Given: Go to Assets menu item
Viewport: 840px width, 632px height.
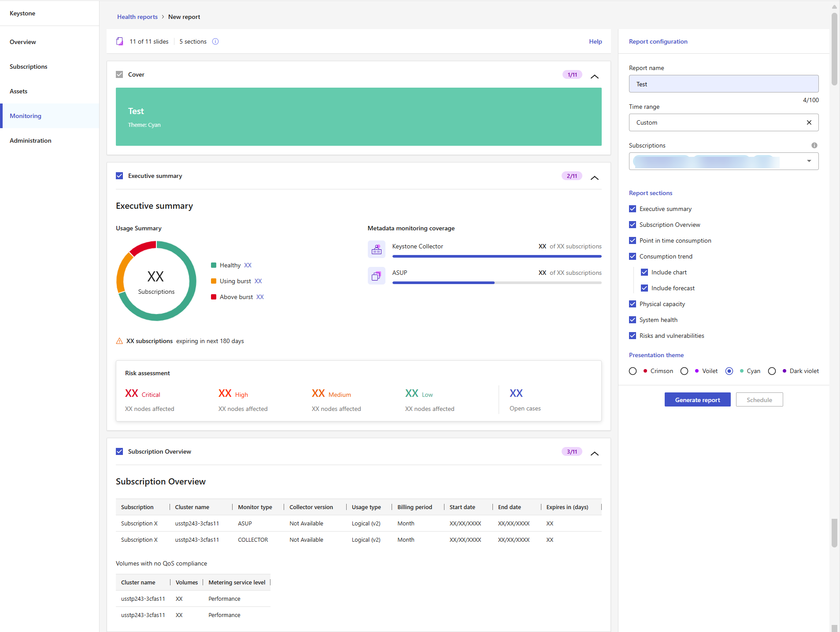Looking at the screenshot, I should [19, 91].
